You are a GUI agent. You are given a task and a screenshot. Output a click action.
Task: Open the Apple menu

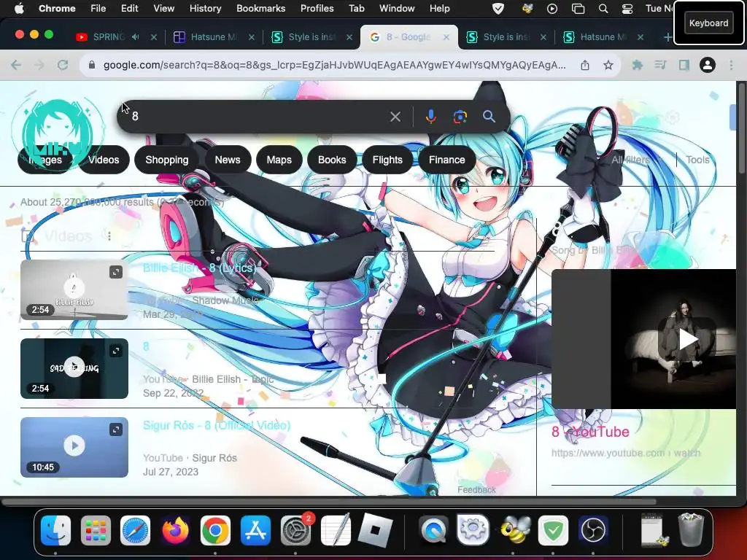click(x=19, y=9)
